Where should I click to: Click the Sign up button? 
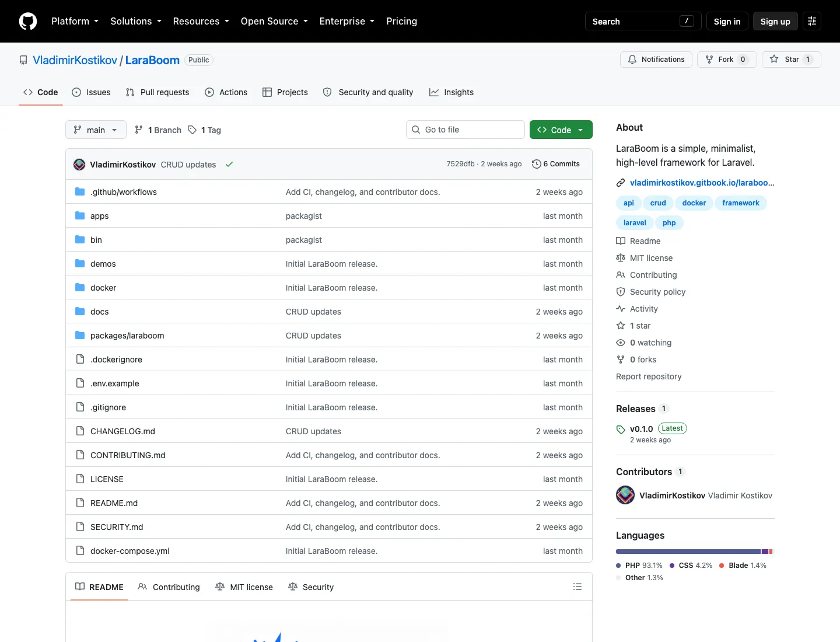pos(775,21)
